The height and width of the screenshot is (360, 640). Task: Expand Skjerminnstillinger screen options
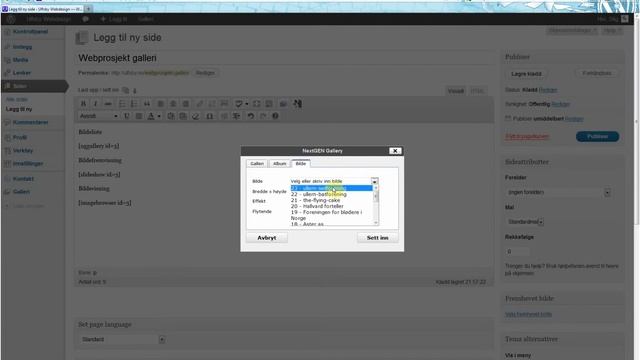(x=572, y=31)
